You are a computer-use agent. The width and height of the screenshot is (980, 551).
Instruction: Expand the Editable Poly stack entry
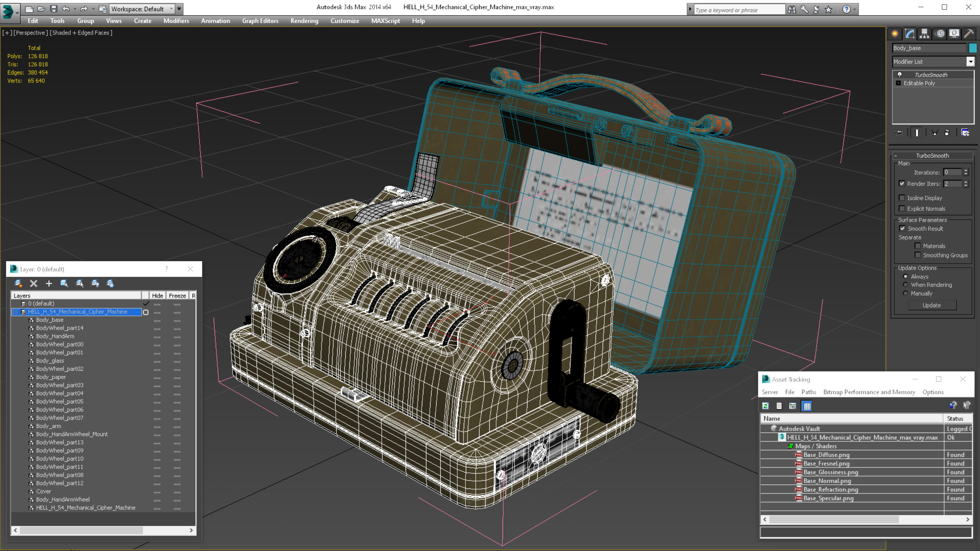tap(899, 83)
